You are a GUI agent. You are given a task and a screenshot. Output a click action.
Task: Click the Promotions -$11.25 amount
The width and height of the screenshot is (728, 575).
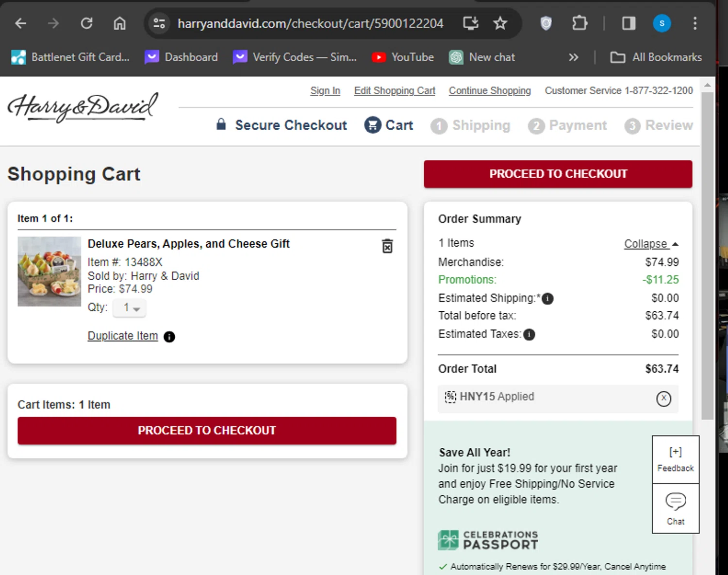point(661,280)
